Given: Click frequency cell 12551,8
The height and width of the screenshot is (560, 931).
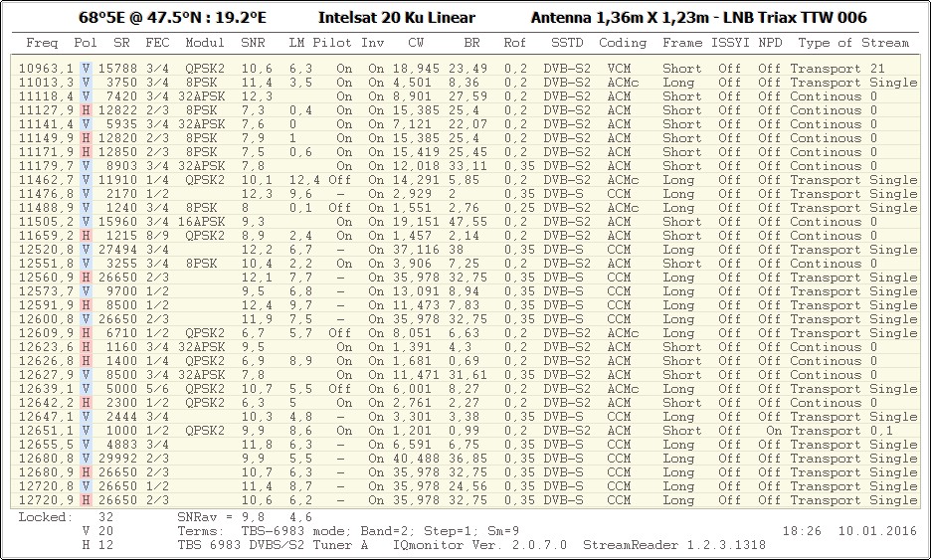Looking at the screenshot, I should coord(46,264).
